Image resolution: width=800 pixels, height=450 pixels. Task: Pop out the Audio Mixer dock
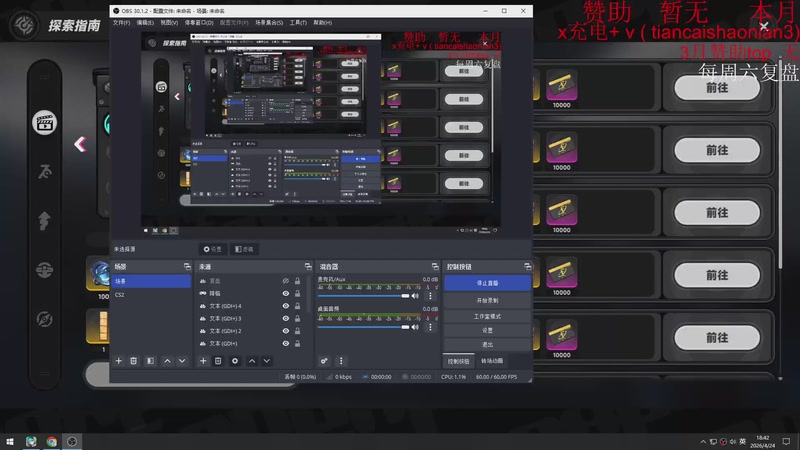(435, 266)
